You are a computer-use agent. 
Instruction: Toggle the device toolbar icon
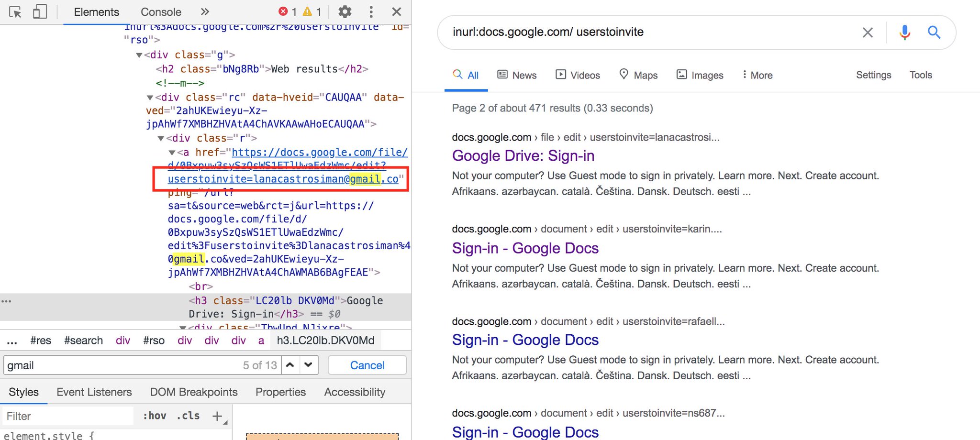(x=40, y=12)
